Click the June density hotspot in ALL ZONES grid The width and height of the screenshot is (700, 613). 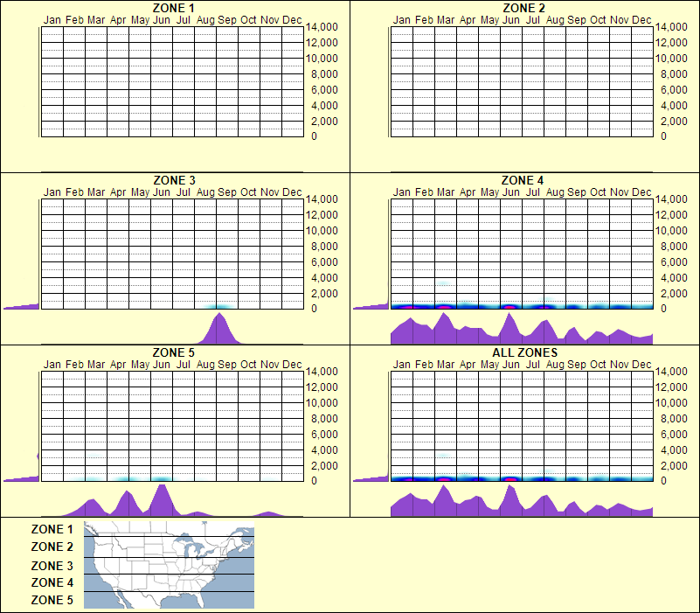[x=509, y=479]
